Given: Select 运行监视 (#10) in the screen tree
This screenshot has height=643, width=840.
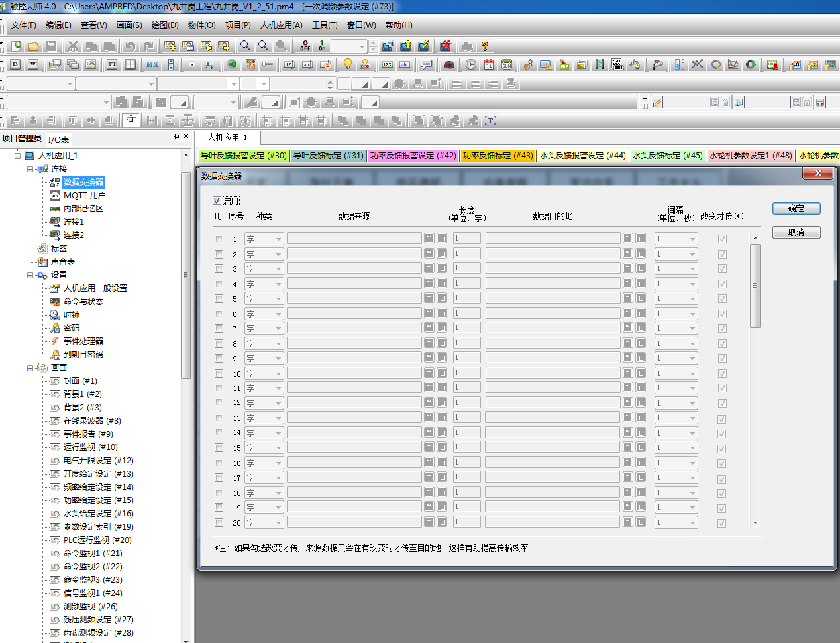Looking at the screenshot, I should pyautogui.click(x=90, y=447).
